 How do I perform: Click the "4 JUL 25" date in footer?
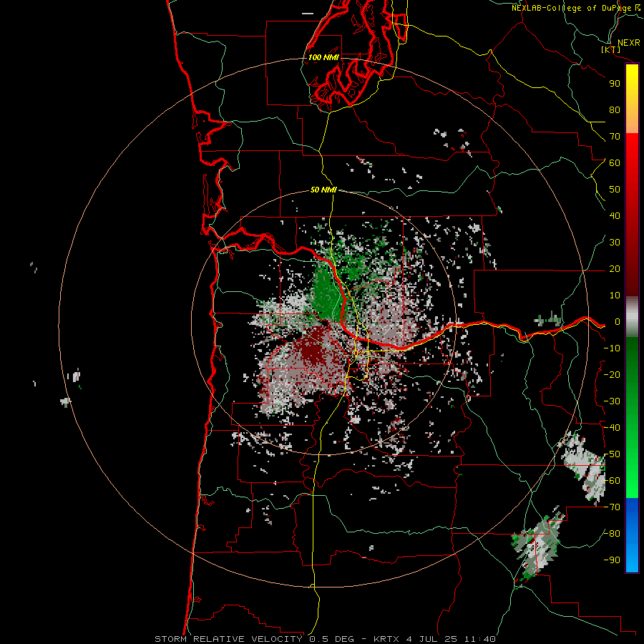tap(431, 639)
